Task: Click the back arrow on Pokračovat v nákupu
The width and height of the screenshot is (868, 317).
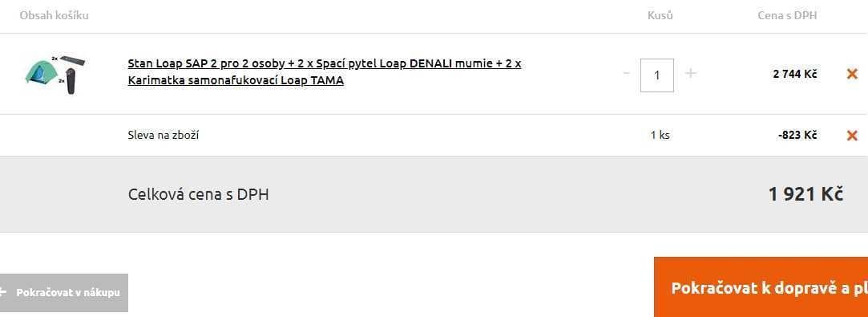Action: (3, 292)
